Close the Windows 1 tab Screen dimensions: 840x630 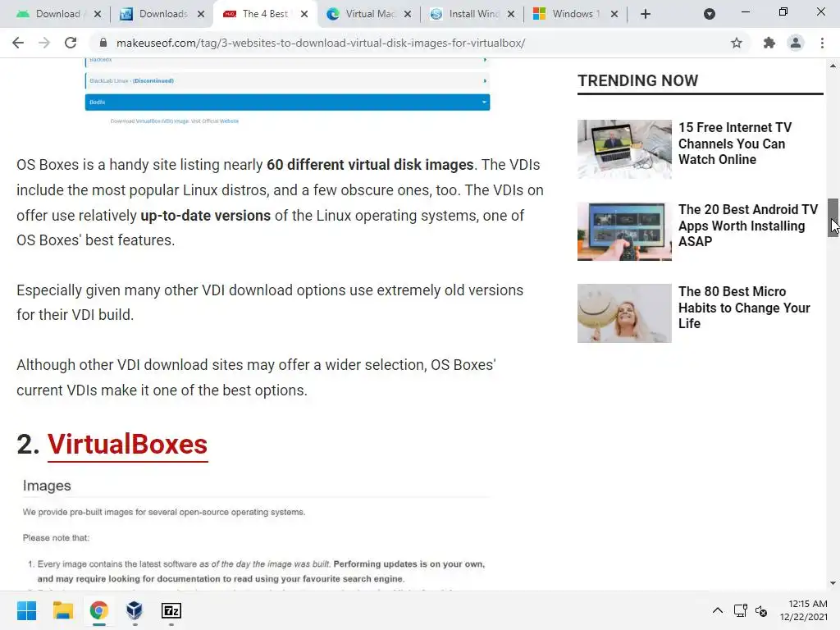(x=614, y=14)
